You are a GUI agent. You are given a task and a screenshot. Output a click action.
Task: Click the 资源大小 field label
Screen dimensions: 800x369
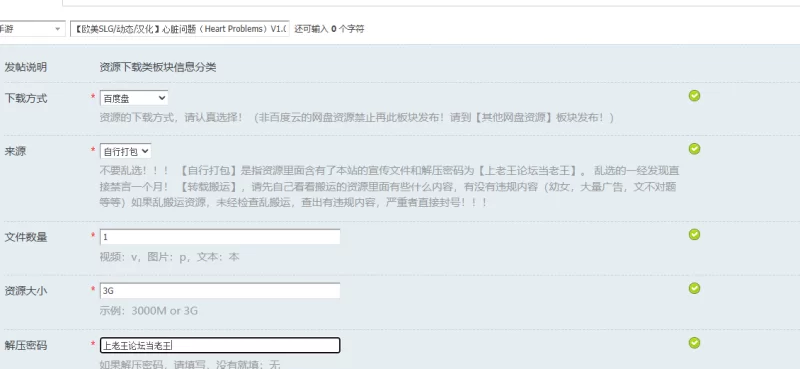point(26,291)
